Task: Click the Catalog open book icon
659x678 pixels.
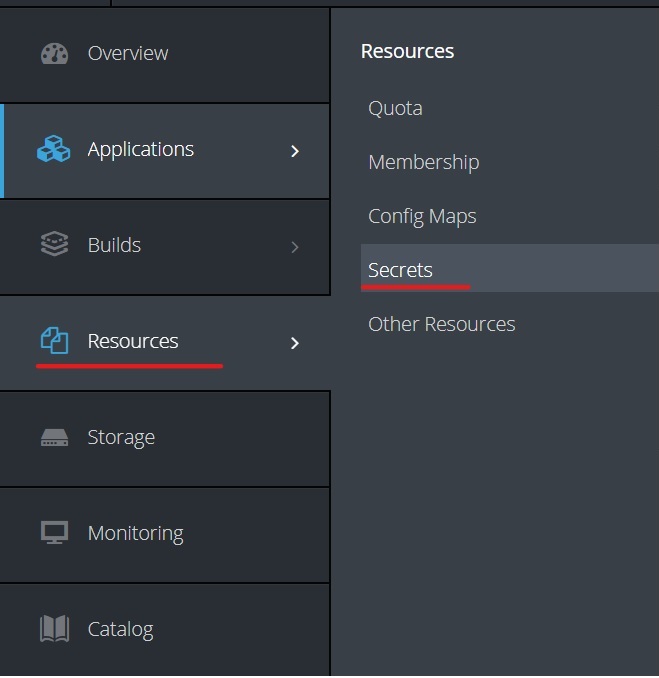Action: coord(54,629)
